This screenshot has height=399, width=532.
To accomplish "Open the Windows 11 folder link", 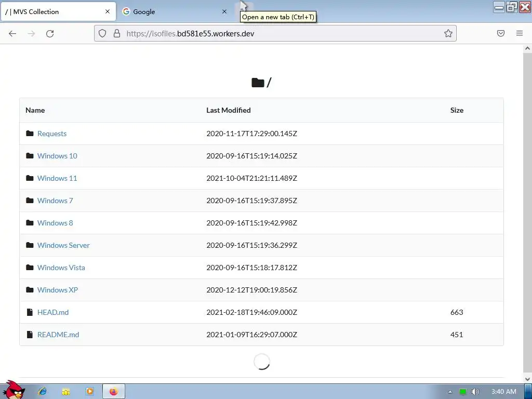I will [x=57, y=179].
